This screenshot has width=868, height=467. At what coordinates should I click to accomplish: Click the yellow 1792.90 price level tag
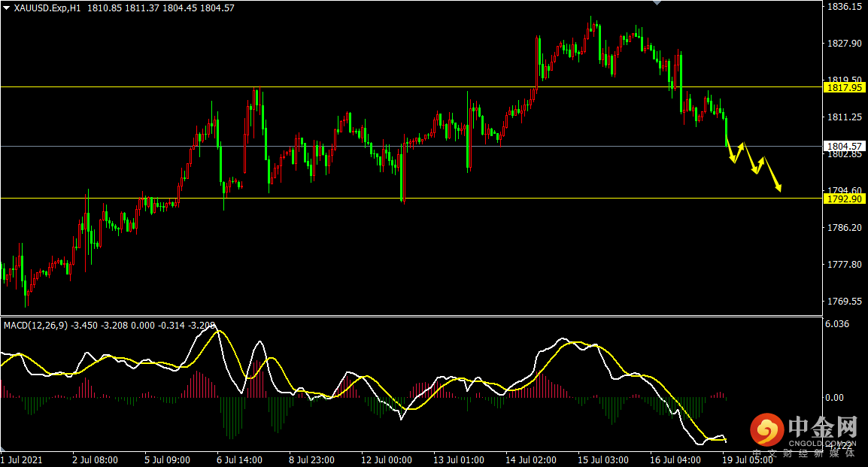coord(843,199)
